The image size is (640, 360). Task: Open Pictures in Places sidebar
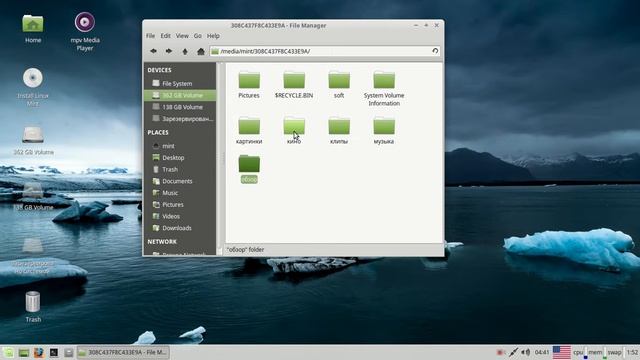[x=180, y=204]
